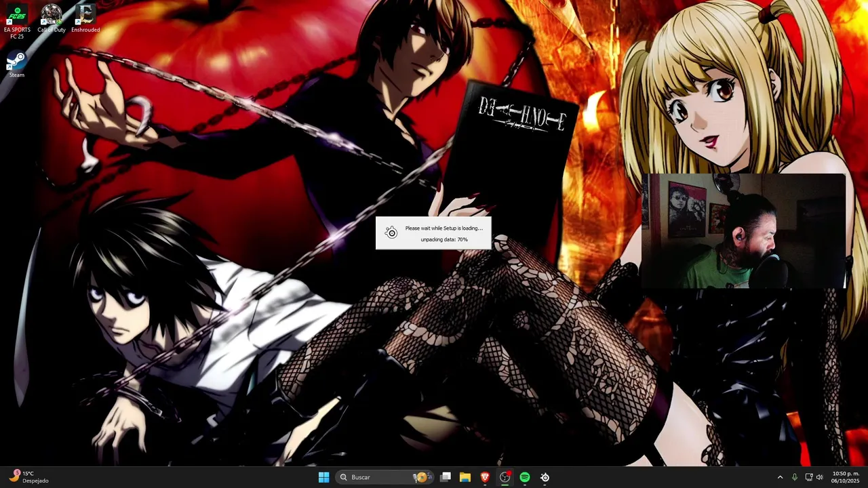Open the Windows Start menu
Image resolution: width=868 pixels, height=488 pixels.
click(x=323, y=477)
